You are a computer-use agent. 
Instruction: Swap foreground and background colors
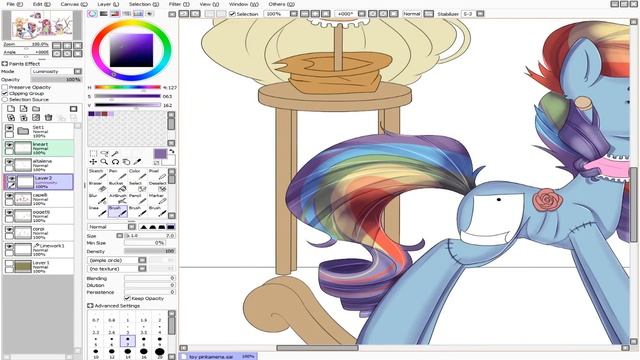pos(172,151)
